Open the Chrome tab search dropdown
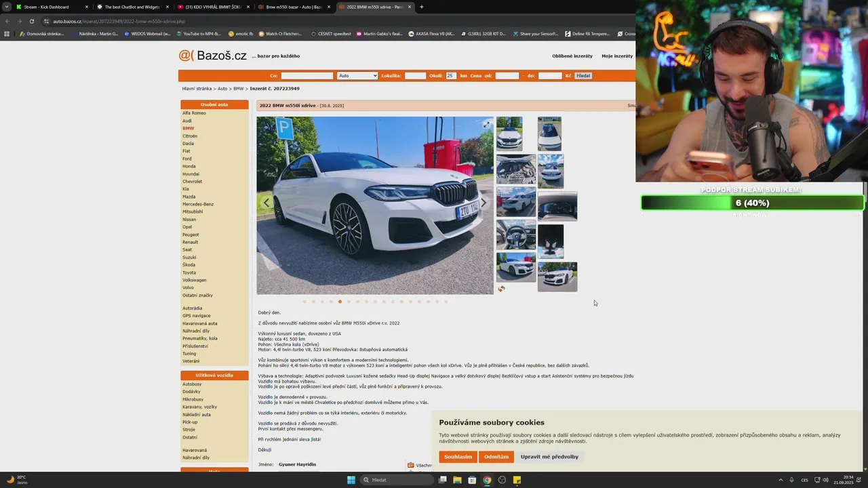Screen dimensions: 868x488 [6, 7]
